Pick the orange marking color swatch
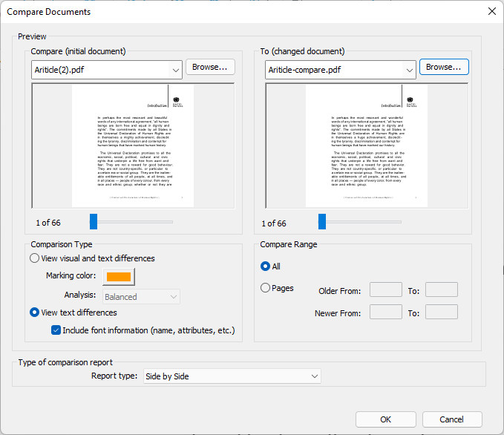Image resolution: width=504 pixels, height=435 pixels. click(x=119, y=277)
